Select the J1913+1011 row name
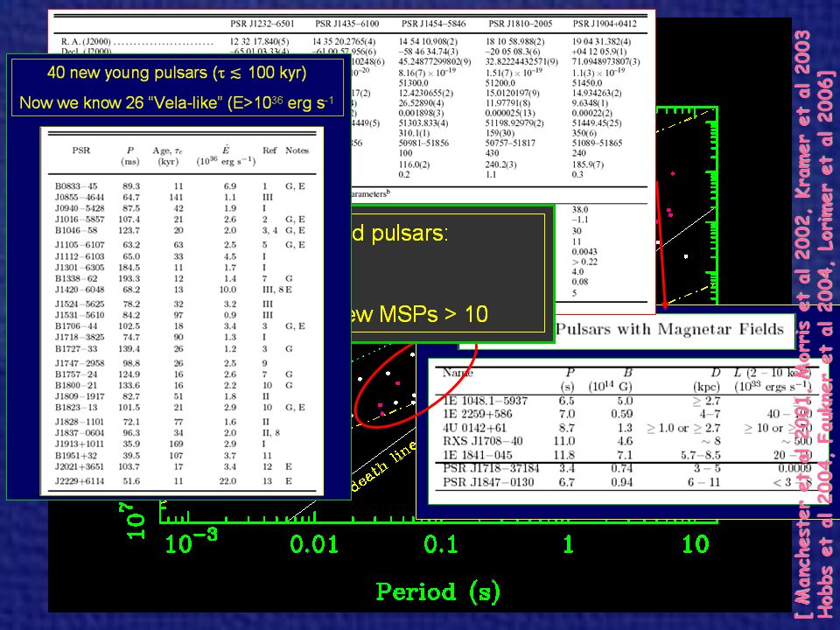 click(x=80, y=444)
